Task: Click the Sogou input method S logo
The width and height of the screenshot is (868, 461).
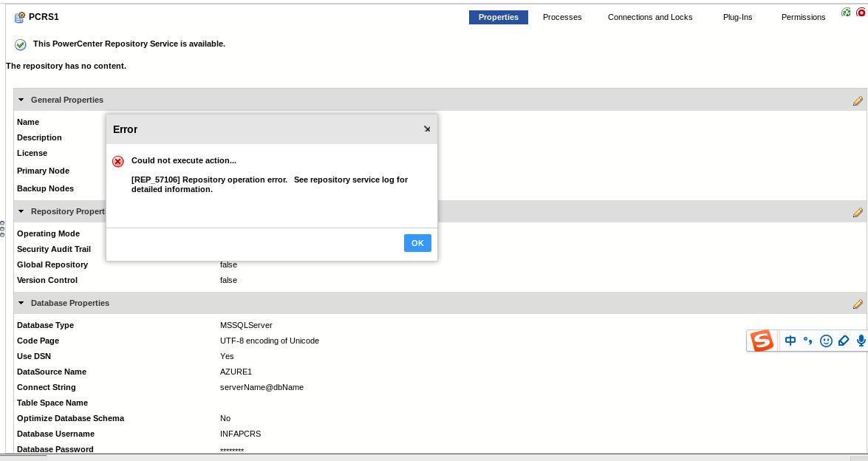Action: [762, 341]
